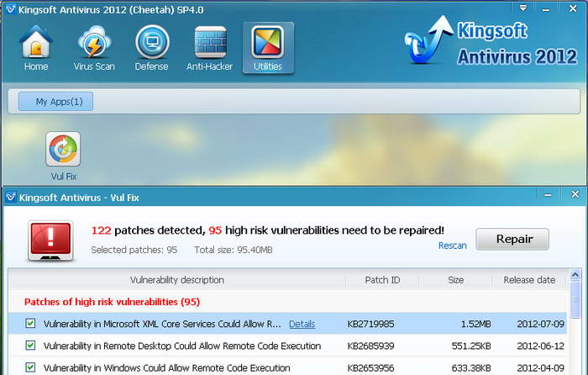The image size is (588, 375).
Task: Click the 1.52MB size value
Action: pyautogui.click(x=475, y=324)
